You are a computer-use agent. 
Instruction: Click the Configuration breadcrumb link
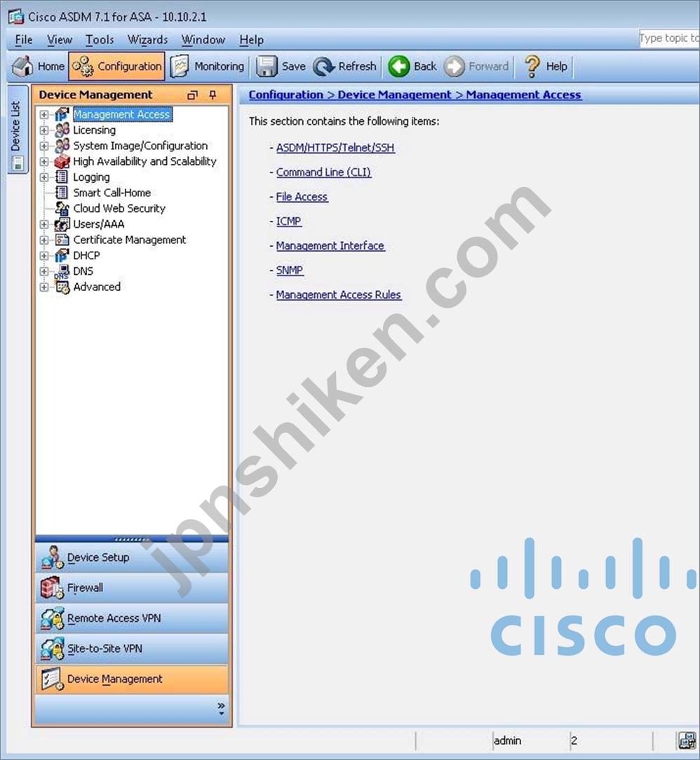click(x=286, y=95)
